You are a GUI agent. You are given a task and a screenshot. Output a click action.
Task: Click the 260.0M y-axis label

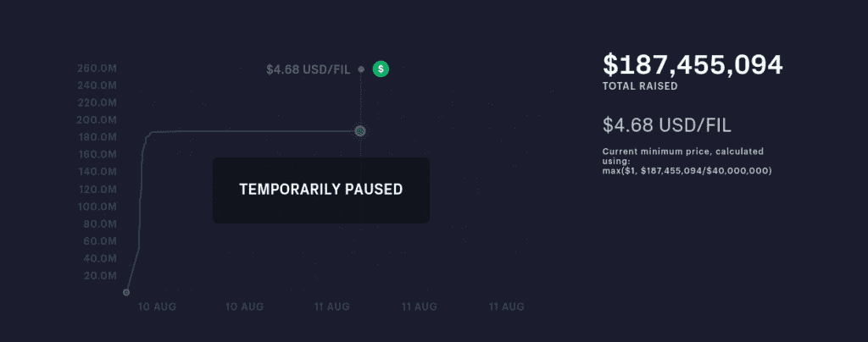pos(97,69)
